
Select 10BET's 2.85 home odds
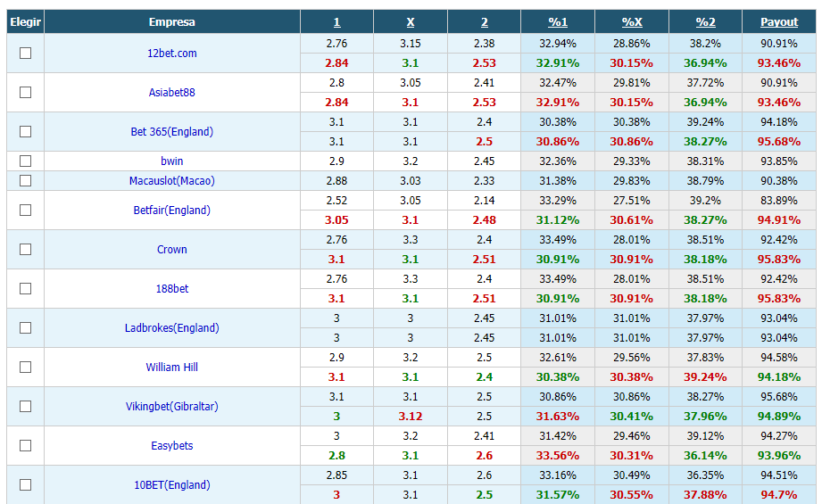coord(336,475)
